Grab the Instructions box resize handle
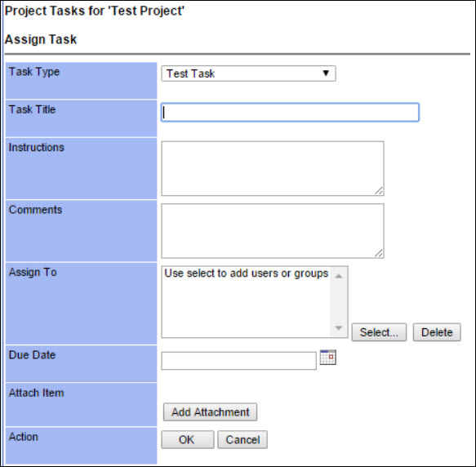 point(379,191)
